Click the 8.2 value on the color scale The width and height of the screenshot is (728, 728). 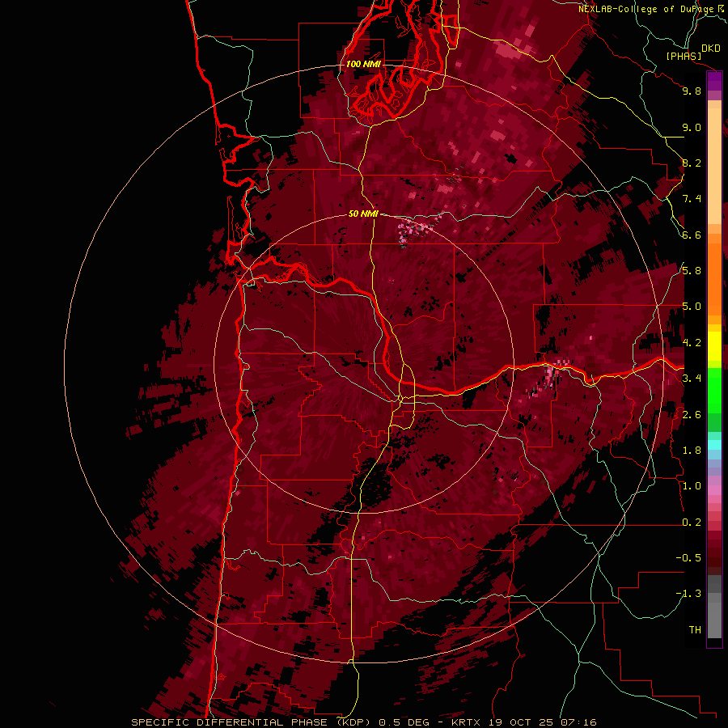(x=692, y=163)
